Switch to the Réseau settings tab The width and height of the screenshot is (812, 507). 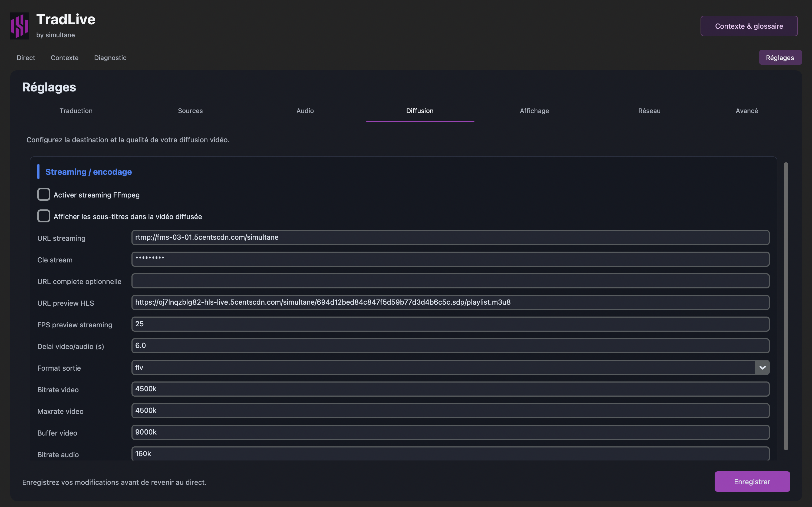[649, 111]
